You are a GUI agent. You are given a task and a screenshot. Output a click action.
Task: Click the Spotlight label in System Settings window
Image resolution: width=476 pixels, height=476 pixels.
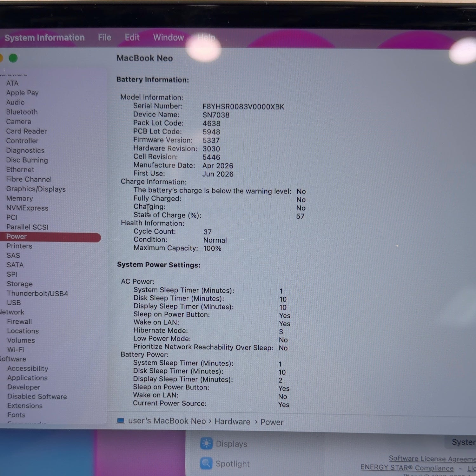233,464
